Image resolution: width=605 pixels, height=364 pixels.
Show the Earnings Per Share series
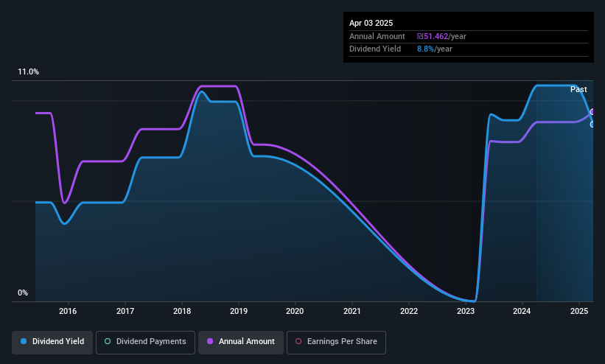pos(336,343)
